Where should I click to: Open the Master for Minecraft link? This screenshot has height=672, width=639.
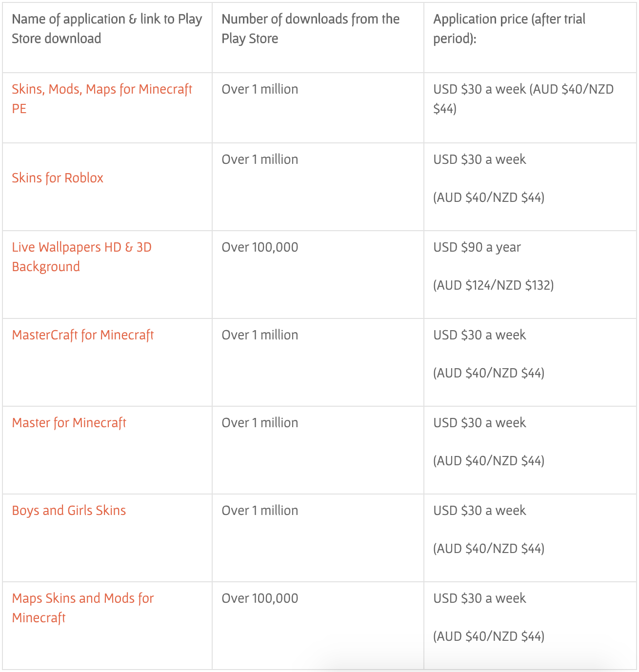pyautogui.click(x=69, y=423)
